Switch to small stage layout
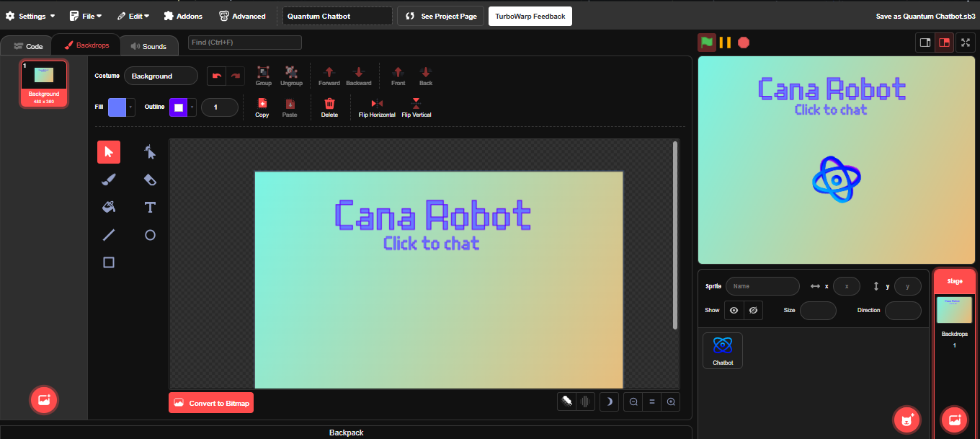The image size is (980, 439). tap(925, 43)
